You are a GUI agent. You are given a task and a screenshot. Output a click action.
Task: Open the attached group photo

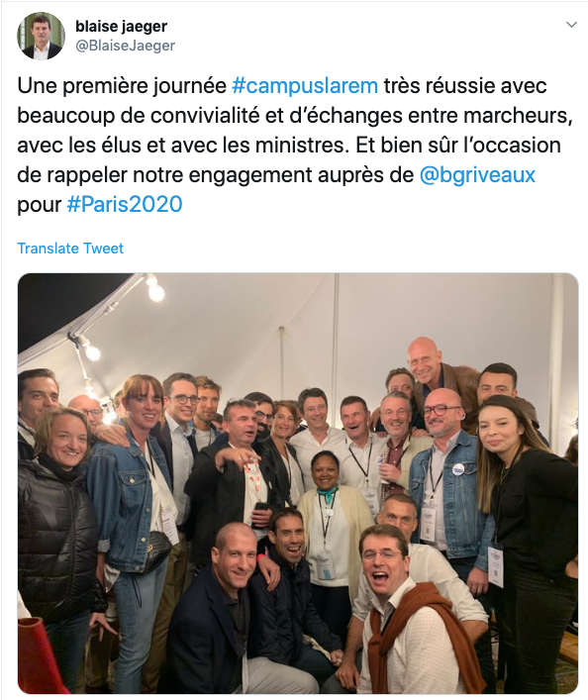tap(298, 483)
